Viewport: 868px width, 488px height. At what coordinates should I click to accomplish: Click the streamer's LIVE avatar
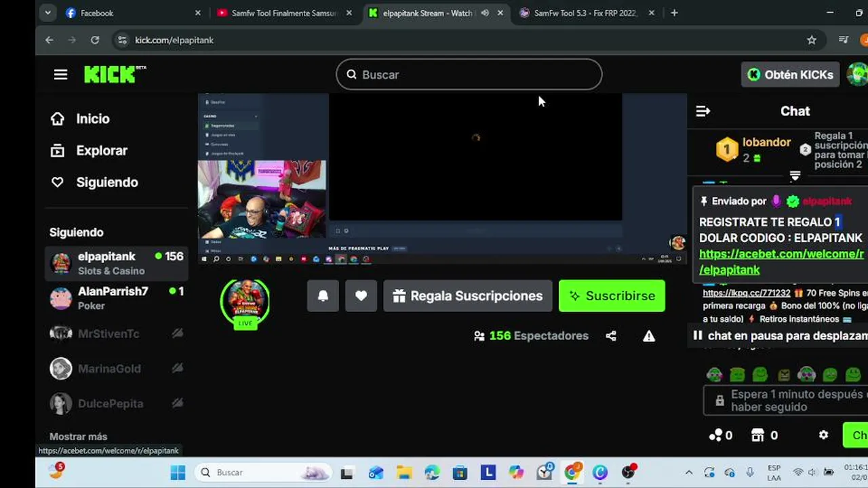[245, 302]
